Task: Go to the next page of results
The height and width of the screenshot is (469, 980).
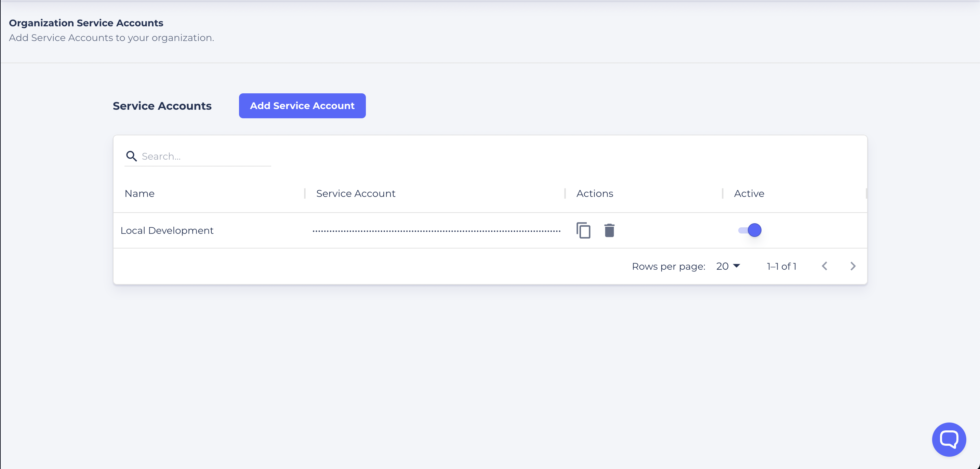Action: click(x=852, y=266)
